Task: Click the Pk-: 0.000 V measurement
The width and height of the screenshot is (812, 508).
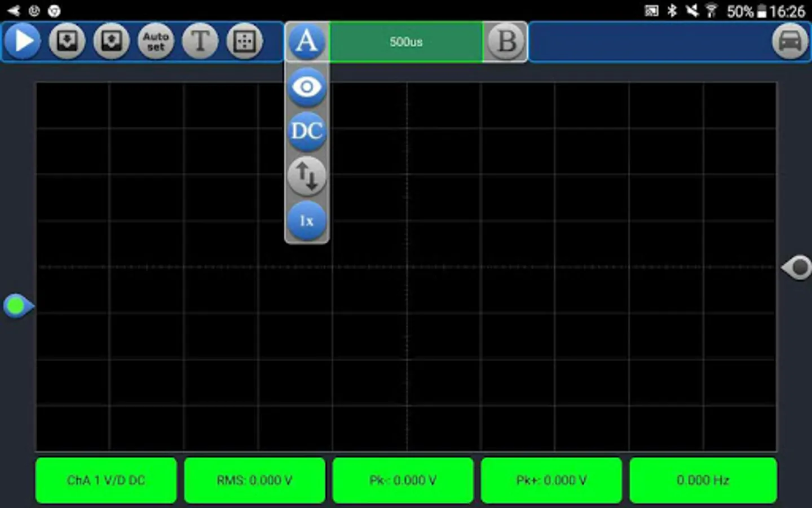Action: [x=403, y=480]
